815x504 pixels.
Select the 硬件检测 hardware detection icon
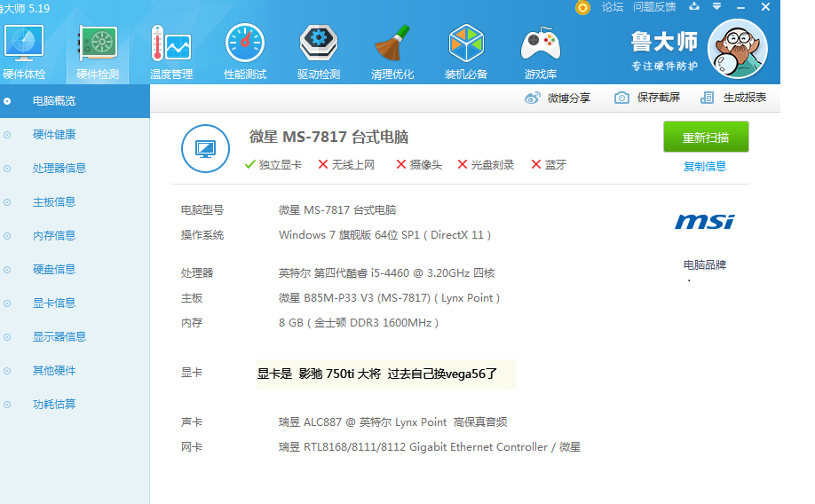point(98,52)
